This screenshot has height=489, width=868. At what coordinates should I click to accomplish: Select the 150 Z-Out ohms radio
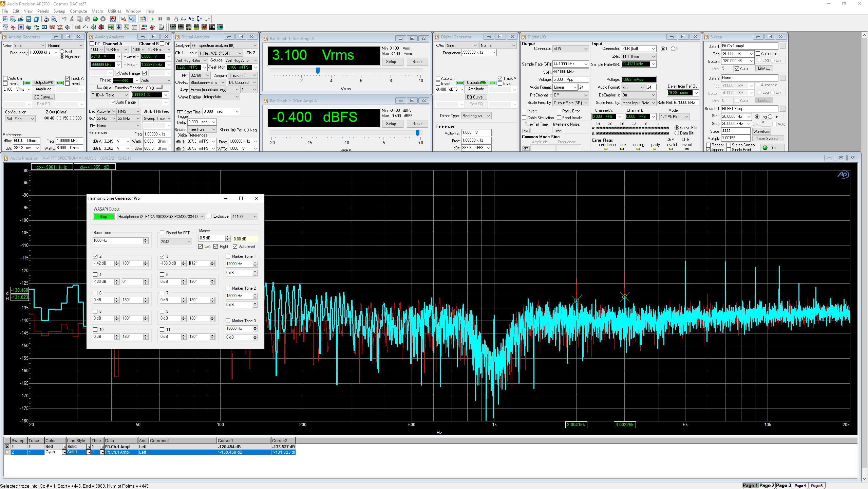[59, 118]
